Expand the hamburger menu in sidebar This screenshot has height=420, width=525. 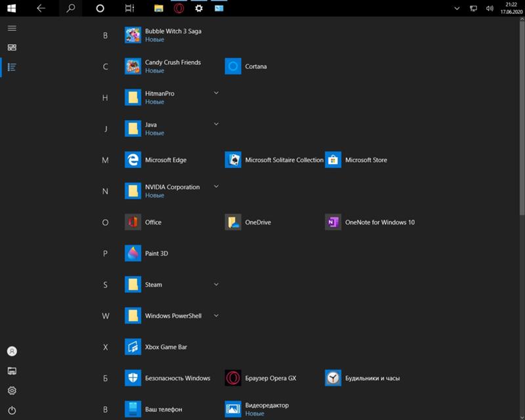coord(12,28)
